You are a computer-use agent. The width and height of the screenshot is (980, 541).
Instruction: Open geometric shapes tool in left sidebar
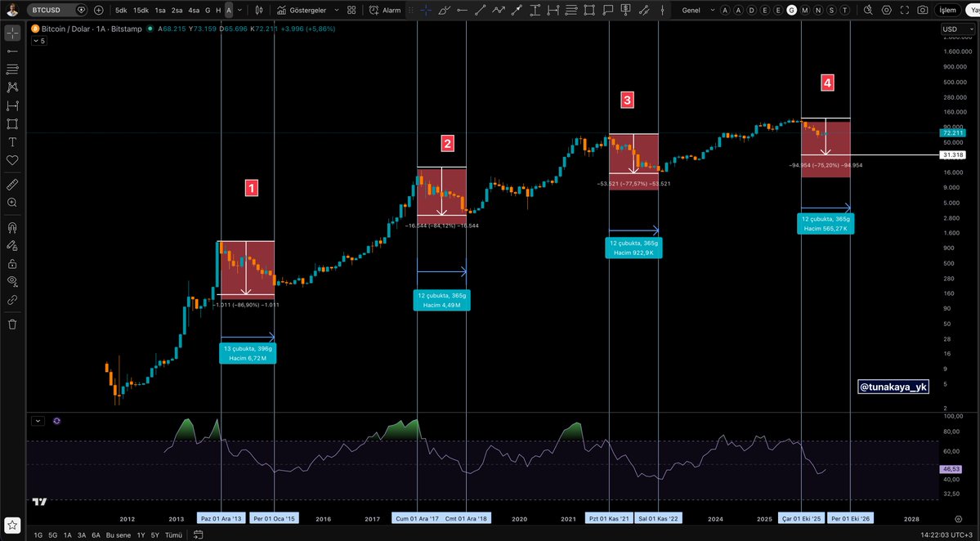12,123
